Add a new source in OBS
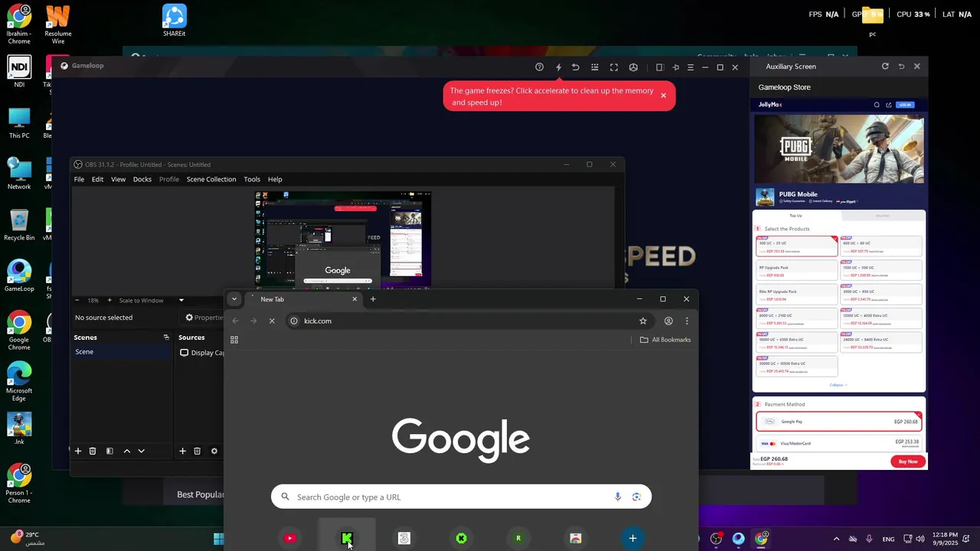980x551 pixels. [x=182, y=452]
